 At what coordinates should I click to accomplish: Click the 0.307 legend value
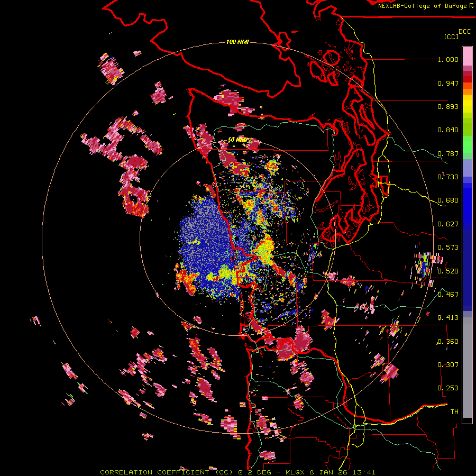pyautogui.click(x=448, y=365)
